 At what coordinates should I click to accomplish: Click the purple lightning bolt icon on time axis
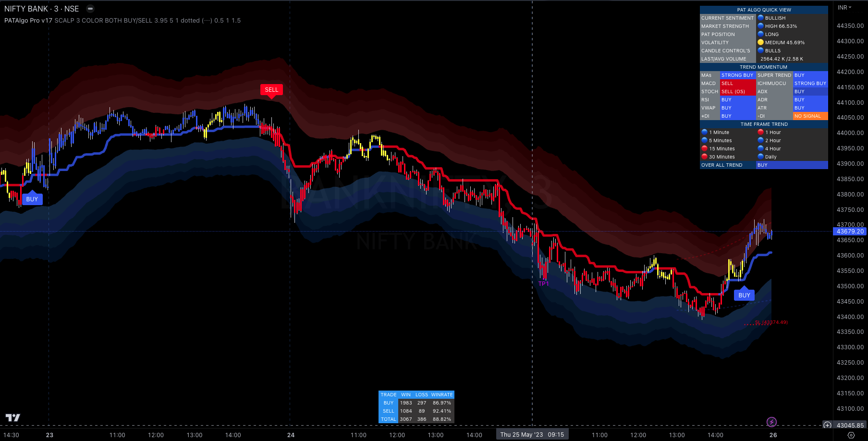click(x=771, y=422)
